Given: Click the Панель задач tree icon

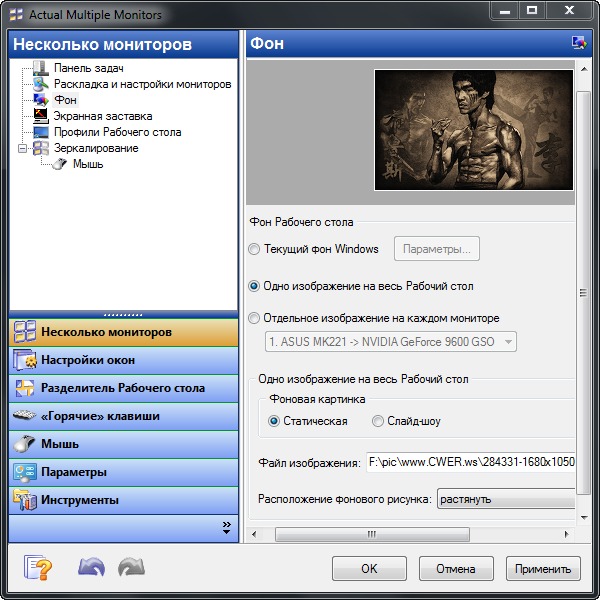Looking at the screenshot, I should coord(40,68).
